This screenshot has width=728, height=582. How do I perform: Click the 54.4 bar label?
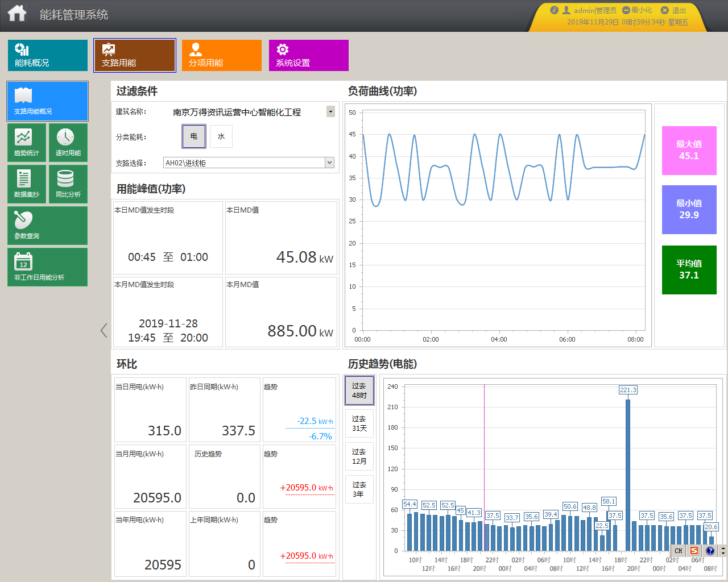[409, 504]
